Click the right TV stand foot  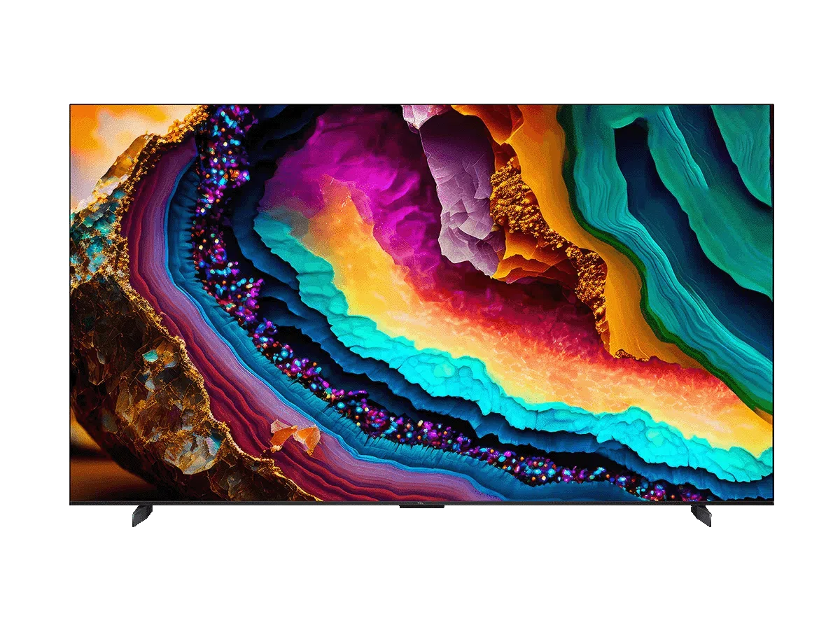[702, 518]
